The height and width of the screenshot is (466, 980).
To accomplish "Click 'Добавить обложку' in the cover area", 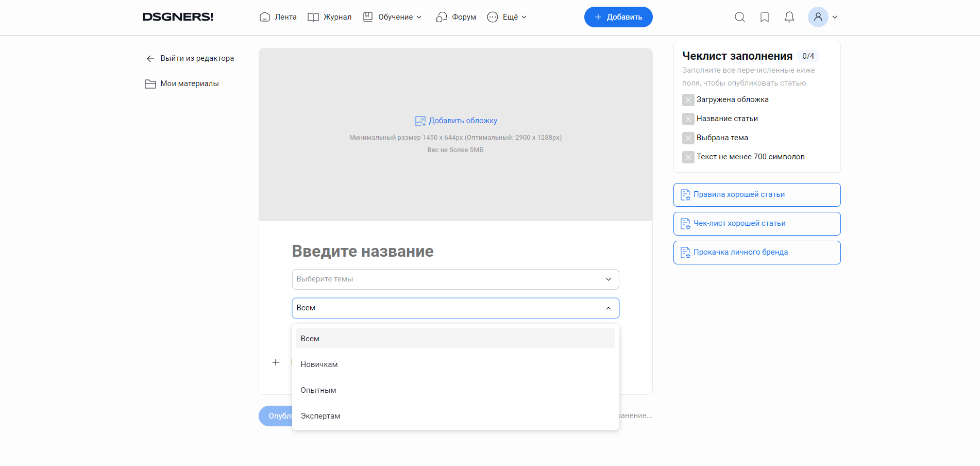I will tap(456, 120).
